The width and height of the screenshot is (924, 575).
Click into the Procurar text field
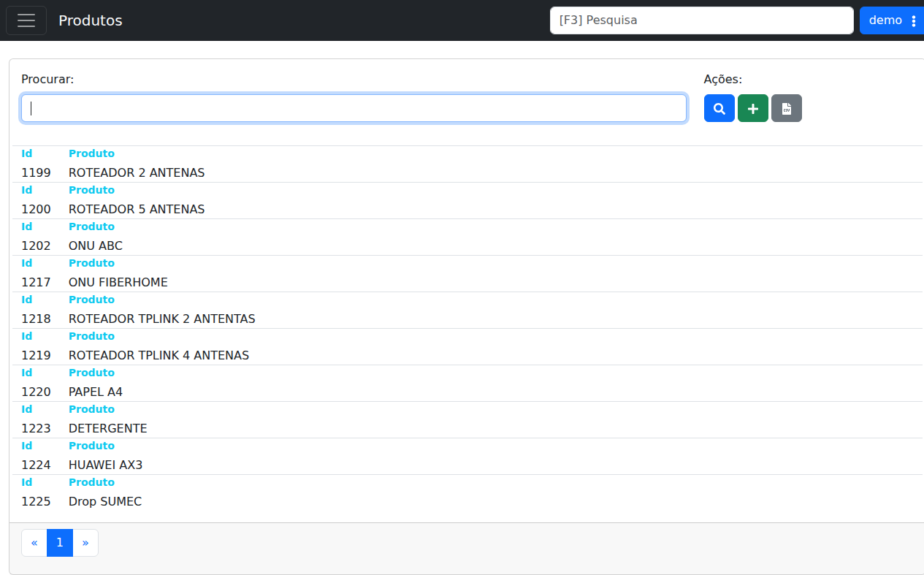tap(354, 108)
